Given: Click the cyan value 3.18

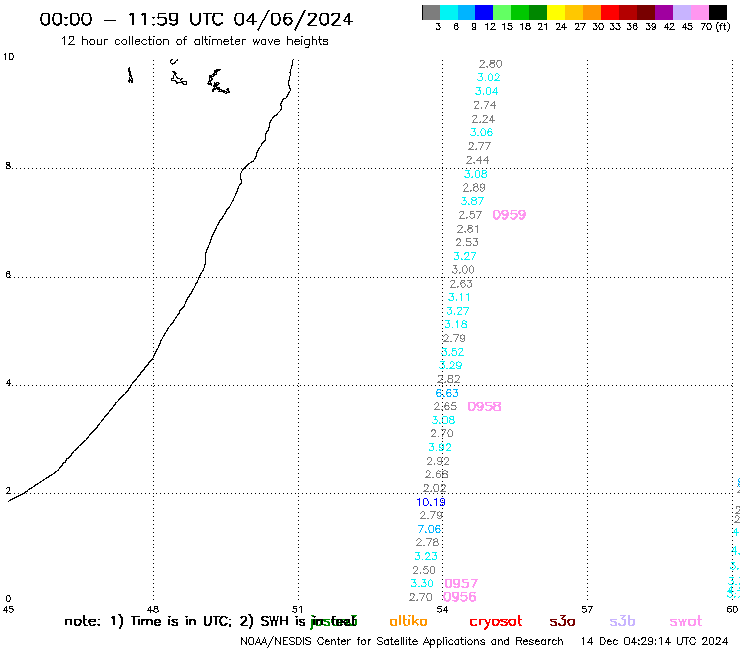Looking at the screenshot, I should click(x=456, y=324).
